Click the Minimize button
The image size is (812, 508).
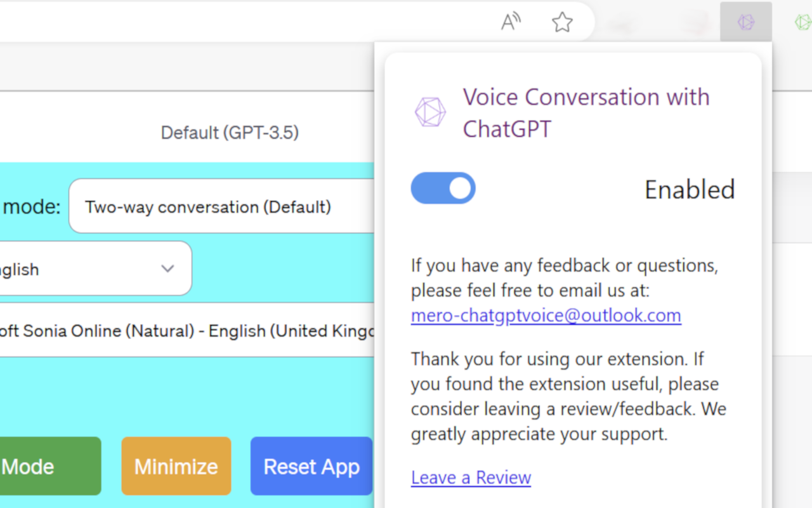[176, 466]
